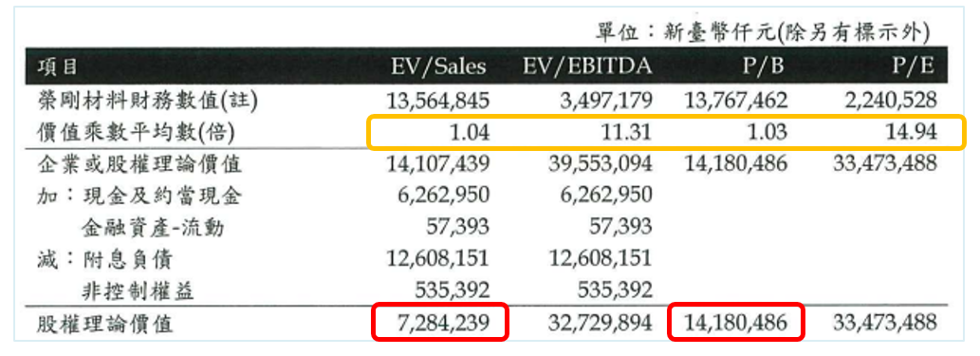Select the P/E column header

pos(914,66)
